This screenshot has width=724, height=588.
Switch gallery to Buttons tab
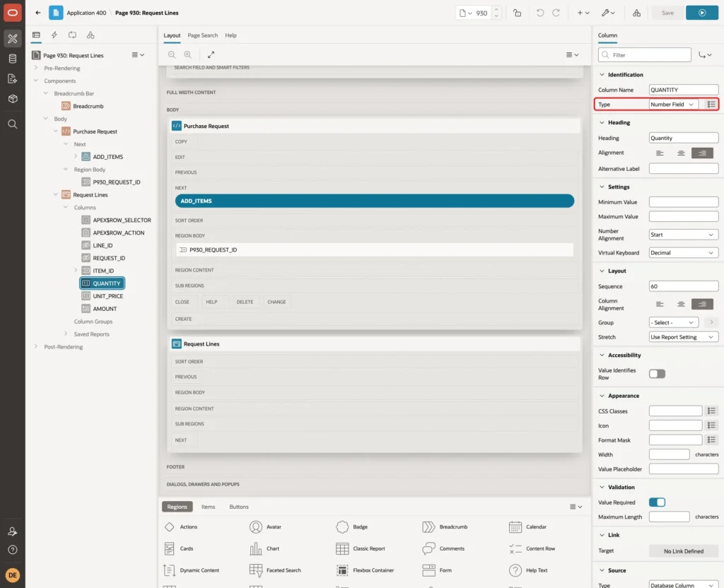[x=239, y=507]
